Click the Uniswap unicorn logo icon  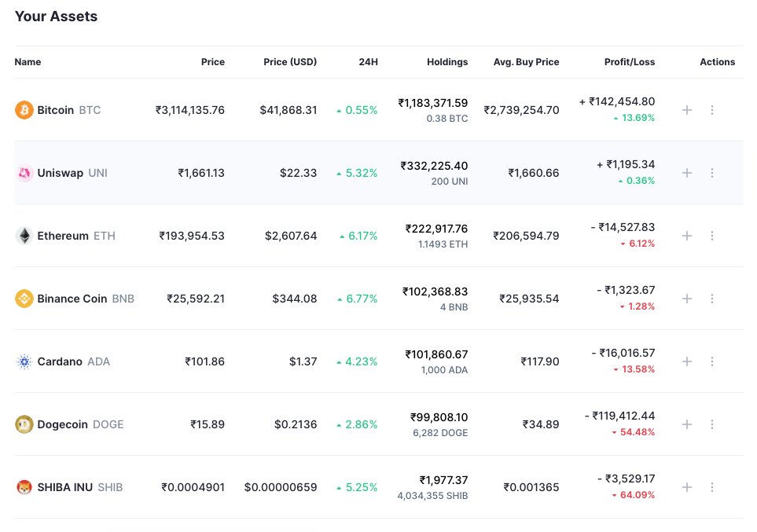[24, 173]
